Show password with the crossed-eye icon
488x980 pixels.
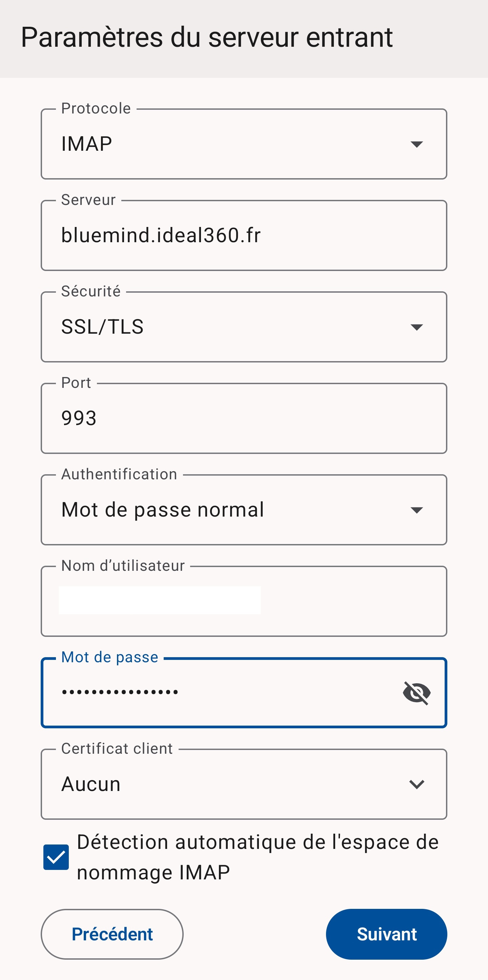416,693
